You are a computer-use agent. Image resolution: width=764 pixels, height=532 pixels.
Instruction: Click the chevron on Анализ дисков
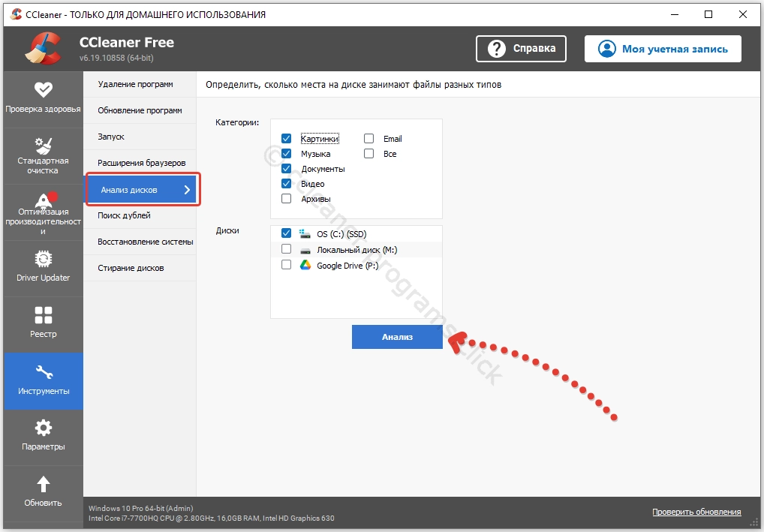click(x=187, y=190)
